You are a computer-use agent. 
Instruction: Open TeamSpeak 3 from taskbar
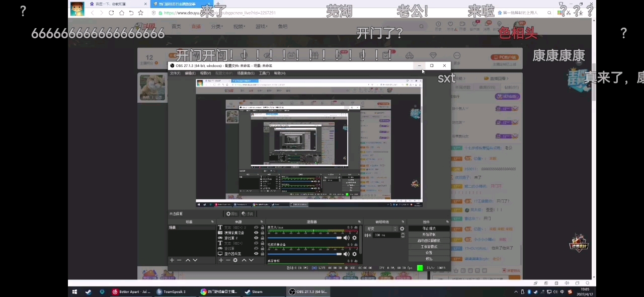coord(171,291)
